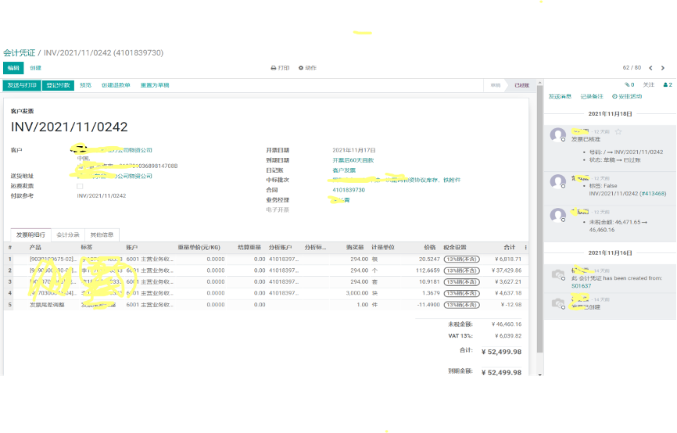
Task: Click the pager text 62 / 80
Action: pos(632,68)
